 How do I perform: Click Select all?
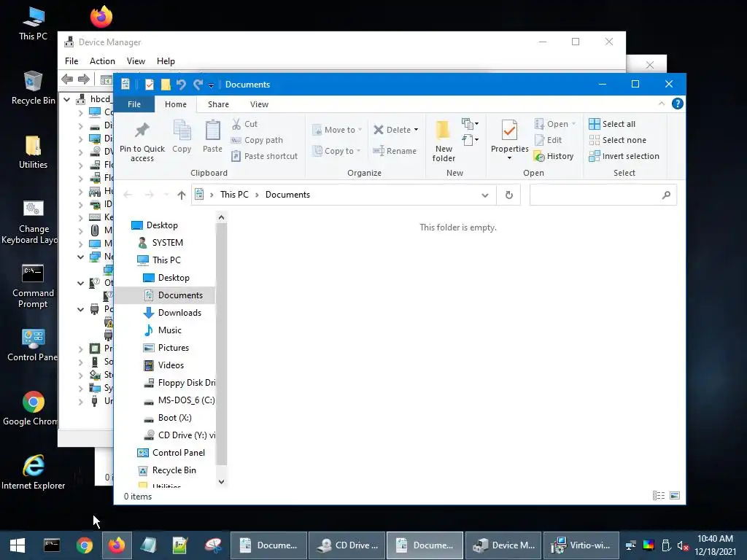coord(612,124)
